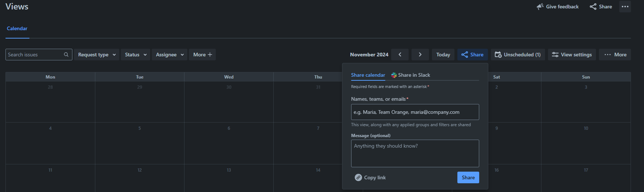Expand the Status filter dropdown
This screenshot has width=644, height=192.
(x=135, y=55)
